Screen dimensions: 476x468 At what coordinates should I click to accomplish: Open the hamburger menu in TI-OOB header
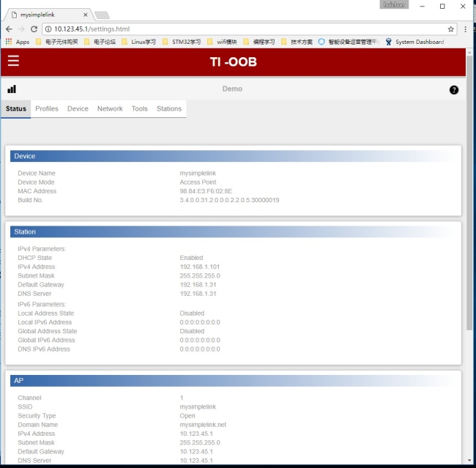coord(13,62)
